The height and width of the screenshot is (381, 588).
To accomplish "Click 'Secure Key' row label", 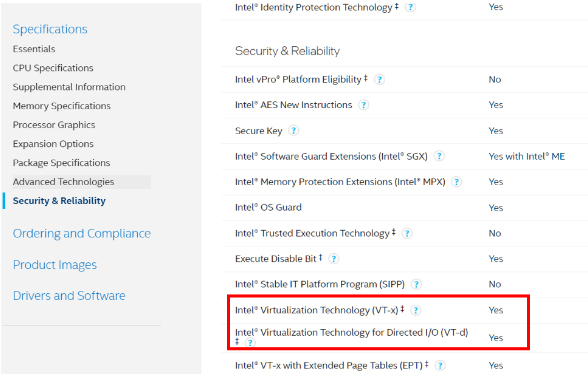I will (258, 131).
